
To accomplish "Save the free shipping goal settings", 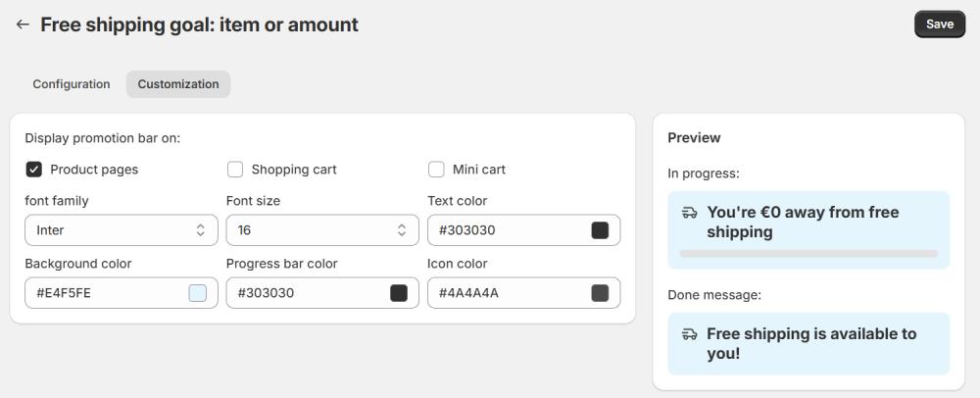I will 940,25.
